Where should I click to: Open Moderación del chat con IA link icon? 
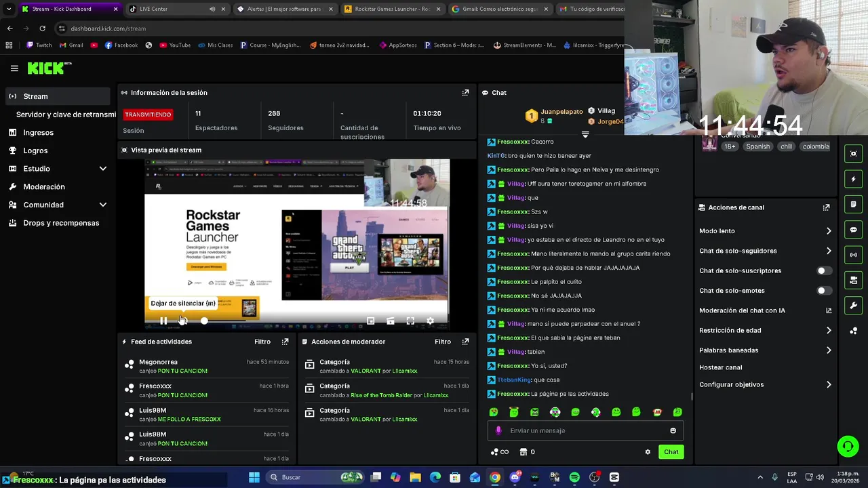tap(829, 310)
